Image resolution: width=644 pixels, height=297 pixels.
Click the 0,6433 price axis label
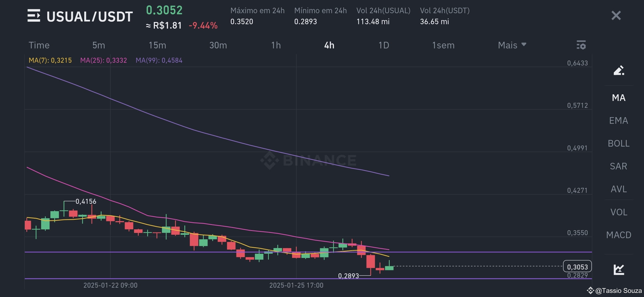point(577,63)
